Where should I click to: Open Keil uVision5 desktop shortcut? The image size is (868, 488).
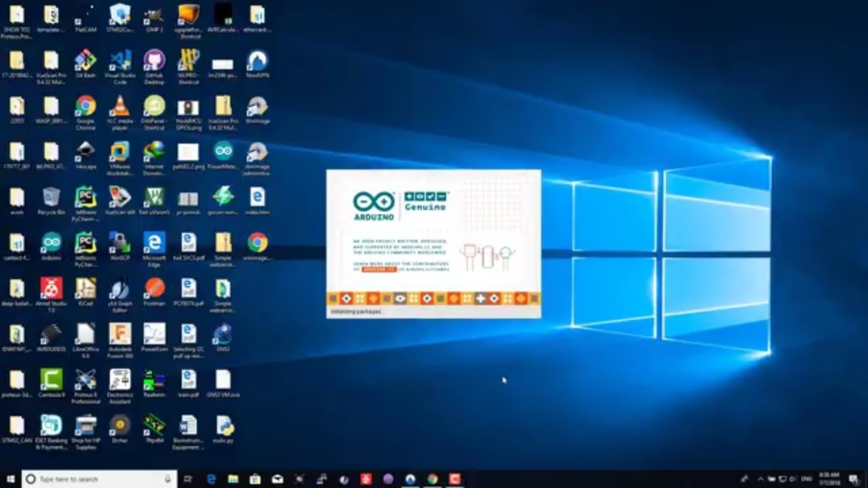point(154,202)
